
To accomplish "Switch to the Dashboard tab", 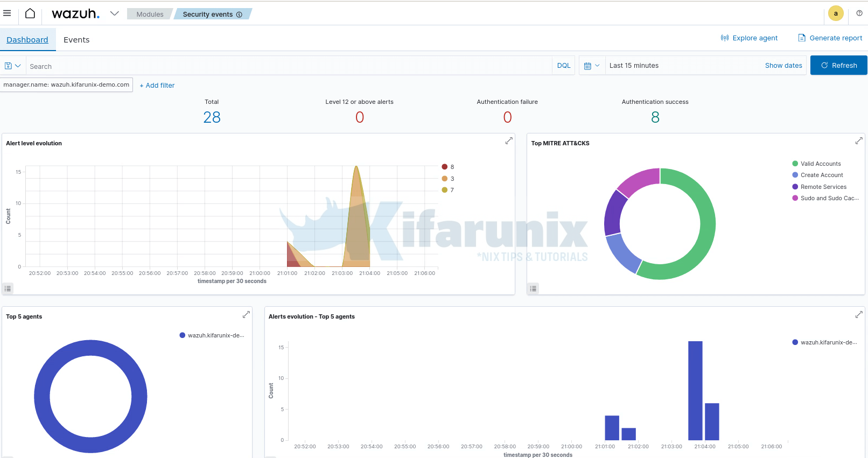I will [27, 40].
